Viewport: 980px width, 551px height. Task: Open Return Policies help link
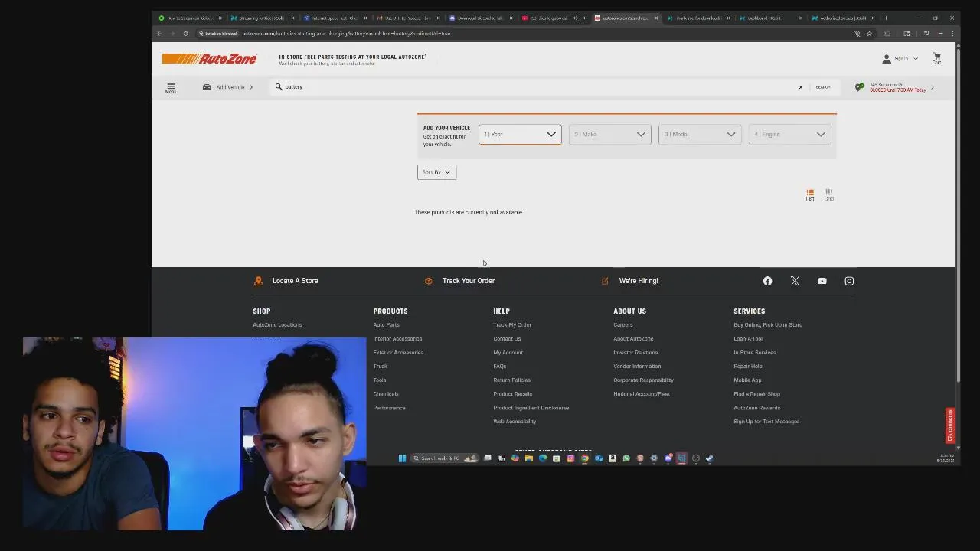[511, 380]
